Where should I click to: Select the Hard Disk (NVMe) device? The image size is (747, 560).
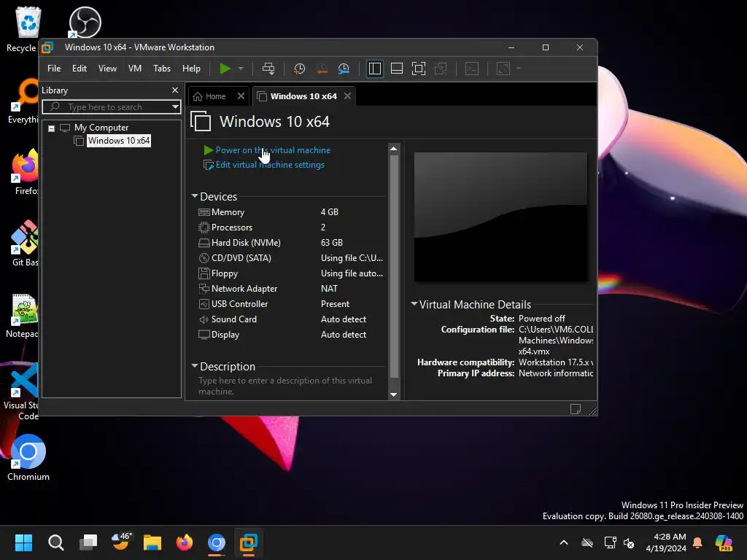[x=290, y=242]
